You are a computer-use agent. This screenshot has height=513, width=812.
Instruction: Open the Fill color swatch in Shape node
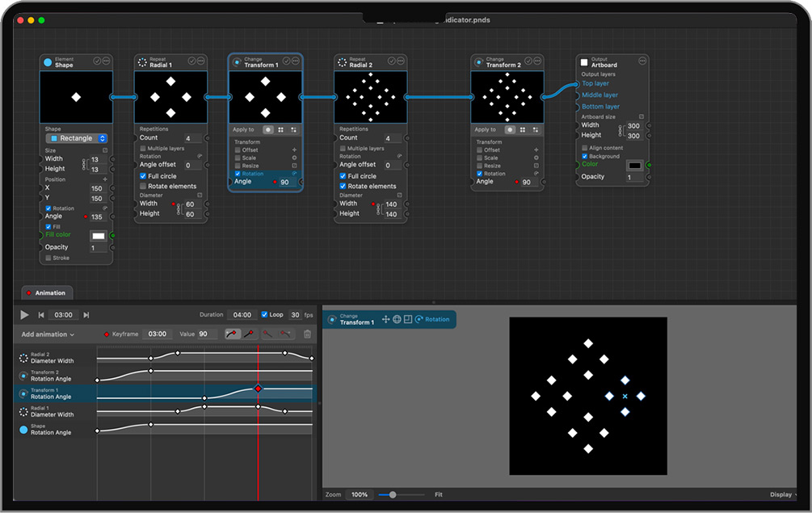click(x=99, y=236)
